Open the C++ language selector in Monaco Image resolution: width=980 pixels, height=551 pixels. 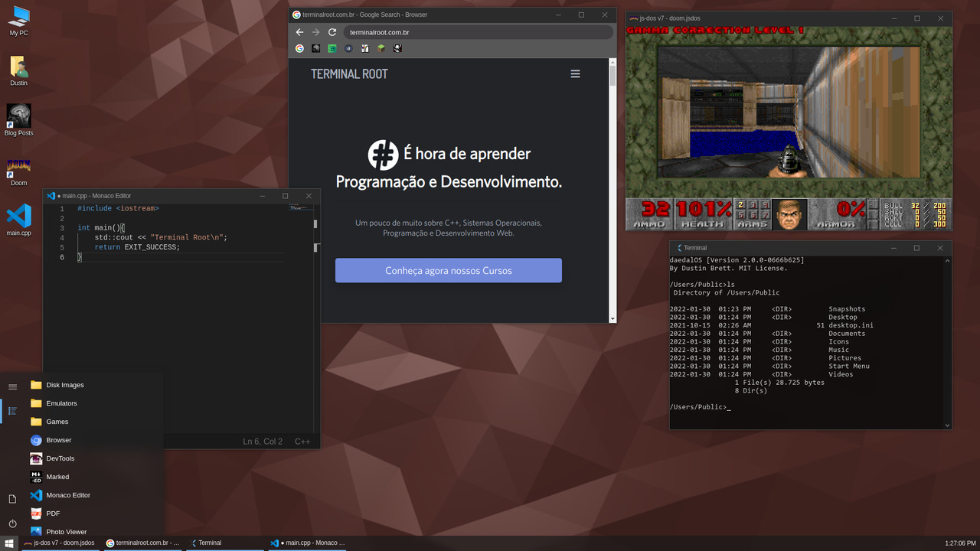click(302, 442)
